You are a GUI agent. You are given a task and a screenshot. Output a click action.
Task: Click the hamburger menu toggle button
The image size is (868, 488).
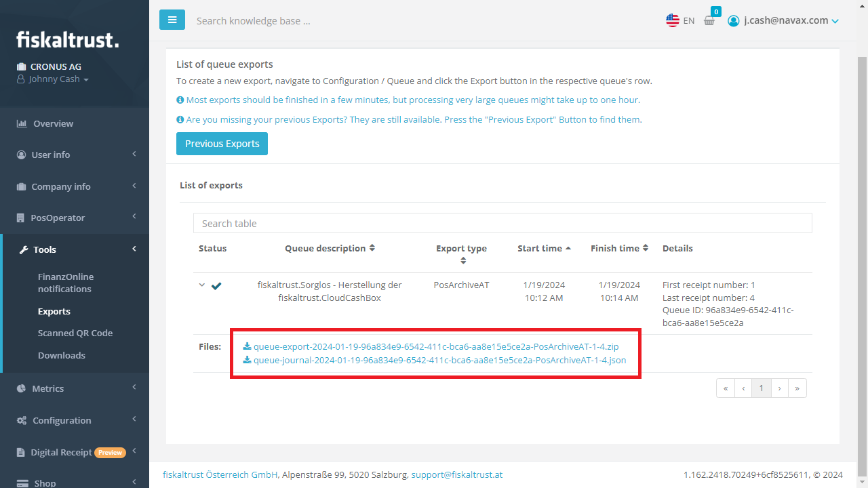coord(172,20)
